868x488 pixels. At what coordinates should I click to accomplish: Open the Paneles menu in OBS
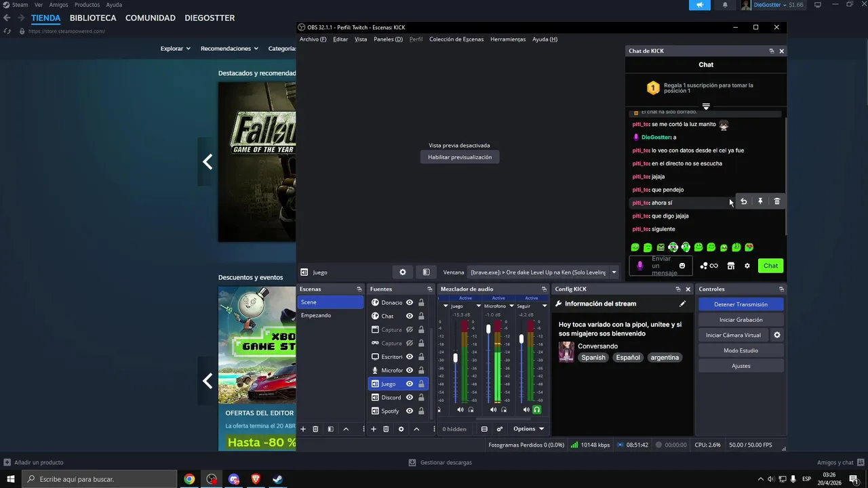[388, 39]
